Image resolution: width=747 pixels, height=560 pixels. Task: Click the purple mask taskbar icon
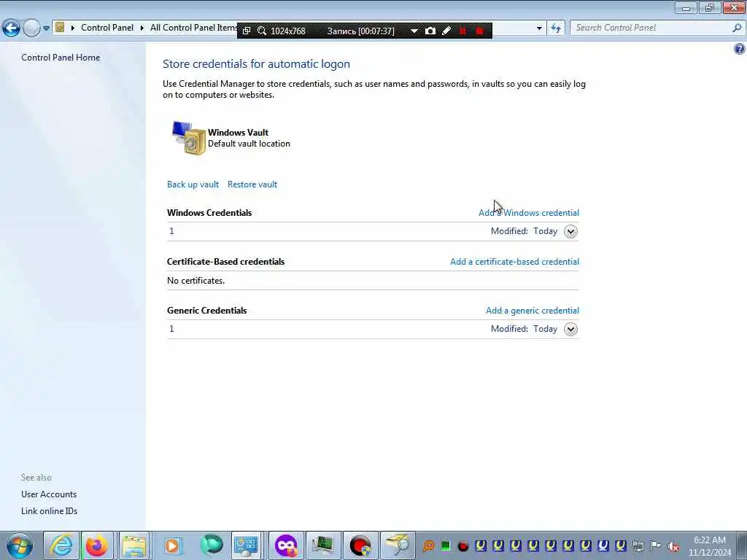[x=286, y=545]
